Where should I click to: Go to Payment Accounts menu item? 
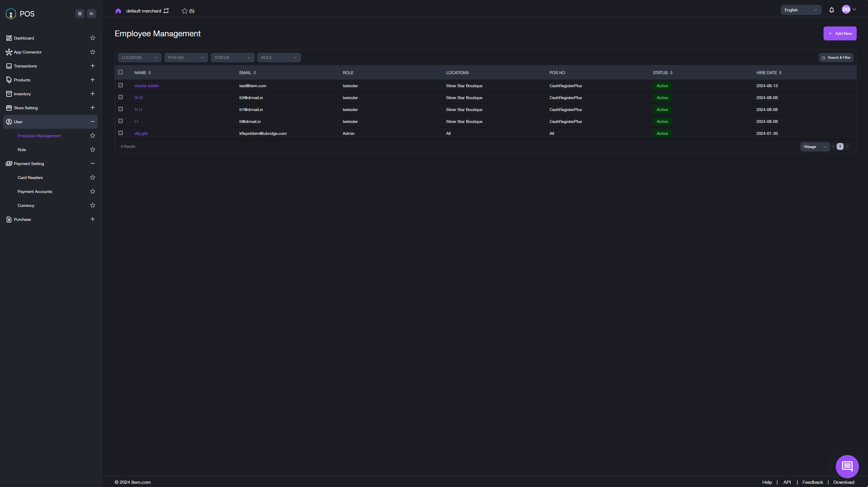pos(35,191)
